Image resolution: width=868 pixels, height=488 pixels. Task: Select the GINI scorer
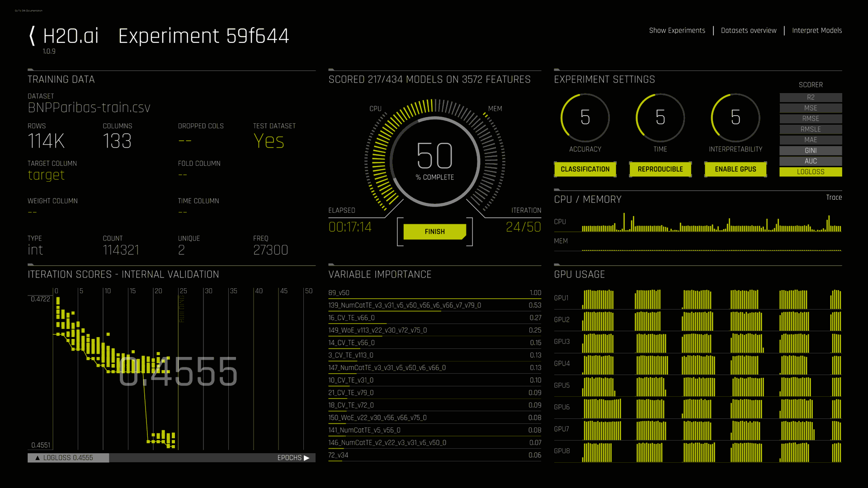pyautogui.click(x=811, y=150)
